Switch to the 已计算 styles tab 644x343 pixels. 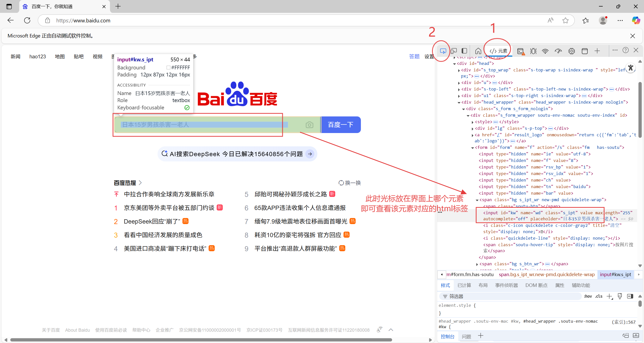(464, 285)
